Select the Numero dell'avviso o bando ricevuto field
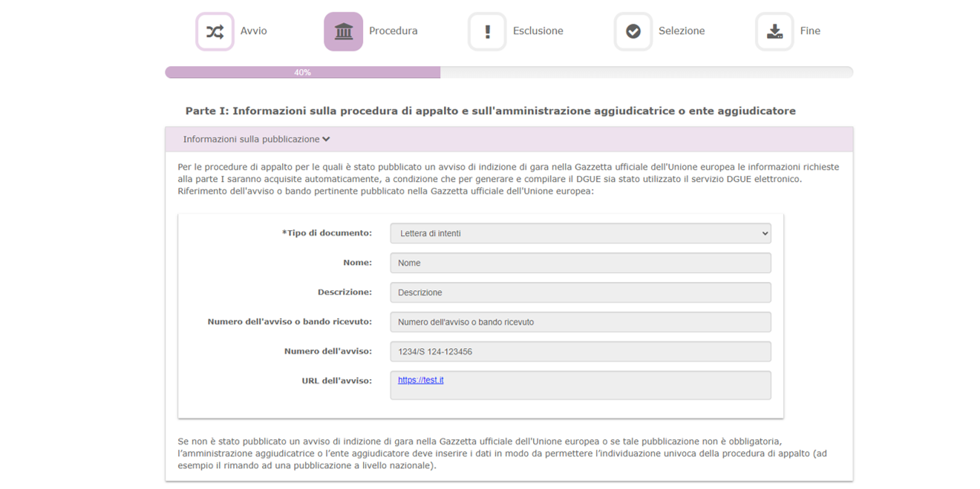980x489 pixels. (x=580, y=322)
